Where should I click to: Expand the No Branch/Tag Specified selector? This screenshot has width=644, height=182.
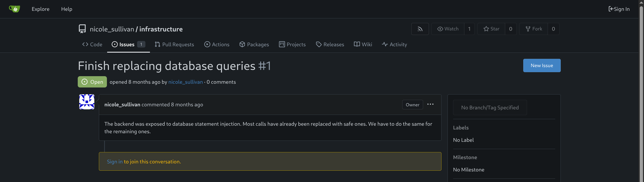pos(490,108)
